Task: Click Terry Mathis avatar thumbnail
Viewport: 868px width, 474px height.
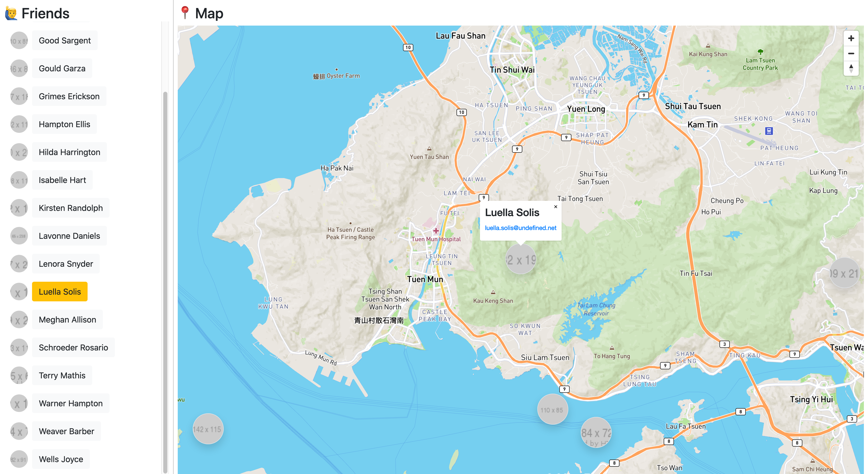Action: tap(19, 375)
